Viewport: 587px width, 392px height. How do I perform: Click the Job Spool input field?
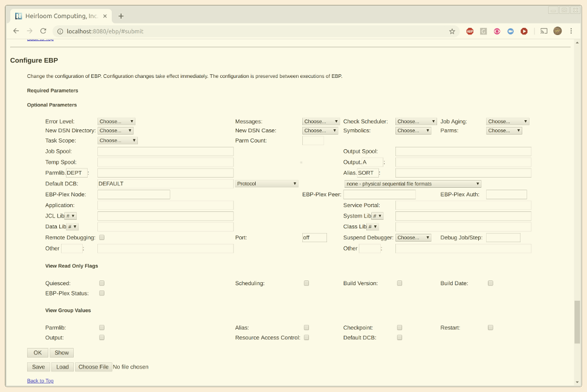166,152
